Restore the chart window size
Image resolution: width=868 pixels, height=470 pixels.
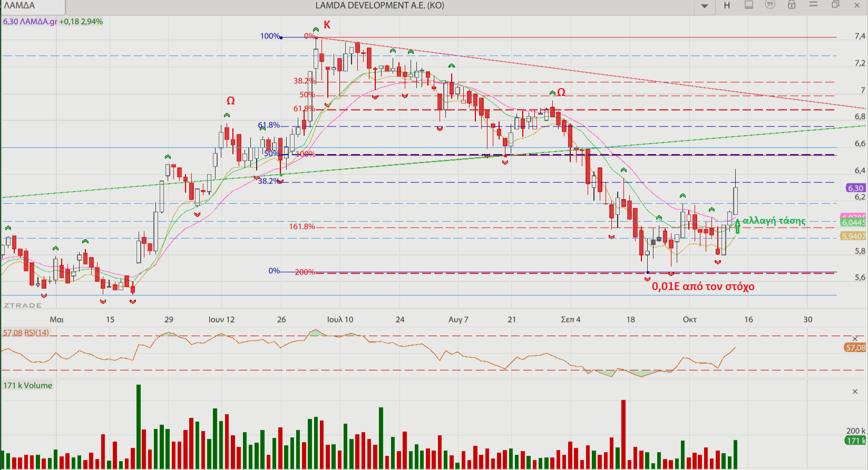(835, 5)
